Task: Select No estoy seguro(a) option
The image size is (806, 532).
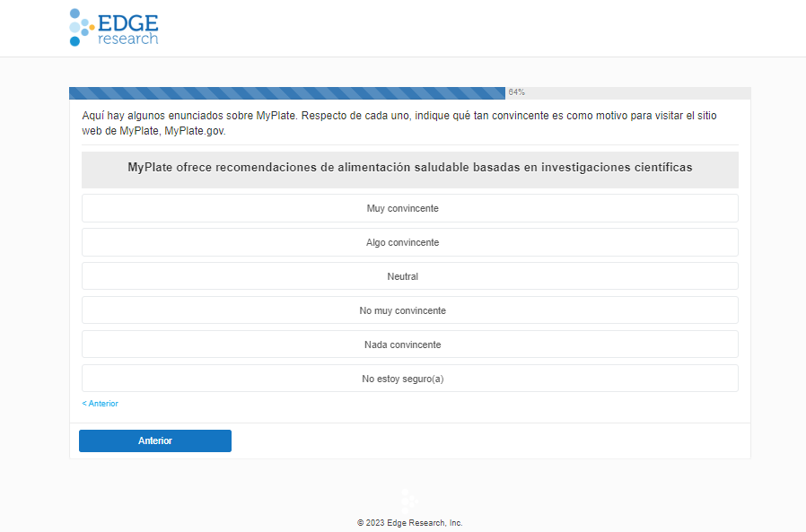Action: pyautogui.click(x=409, y=379)
